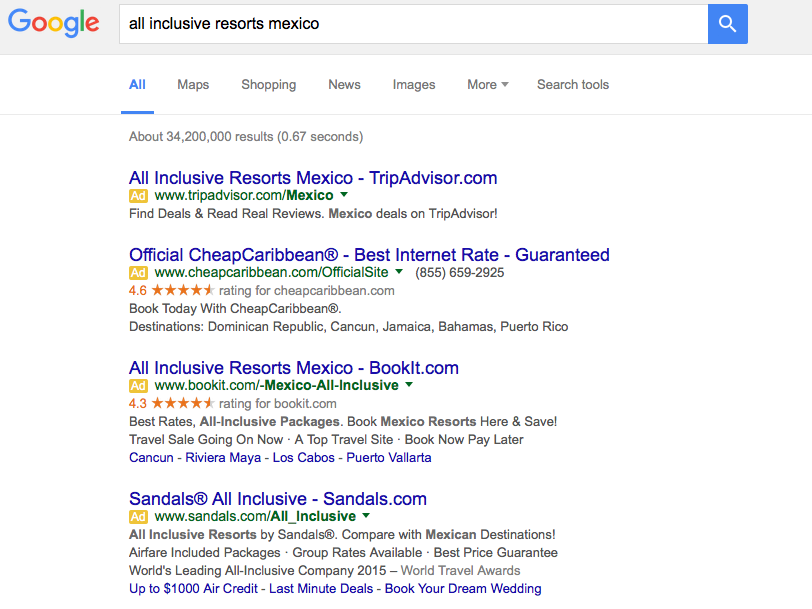Expand dropdown arrow next to tripadvisor.com/Mexico
This screenshot has height=609, width=812.
pos(344,195)
